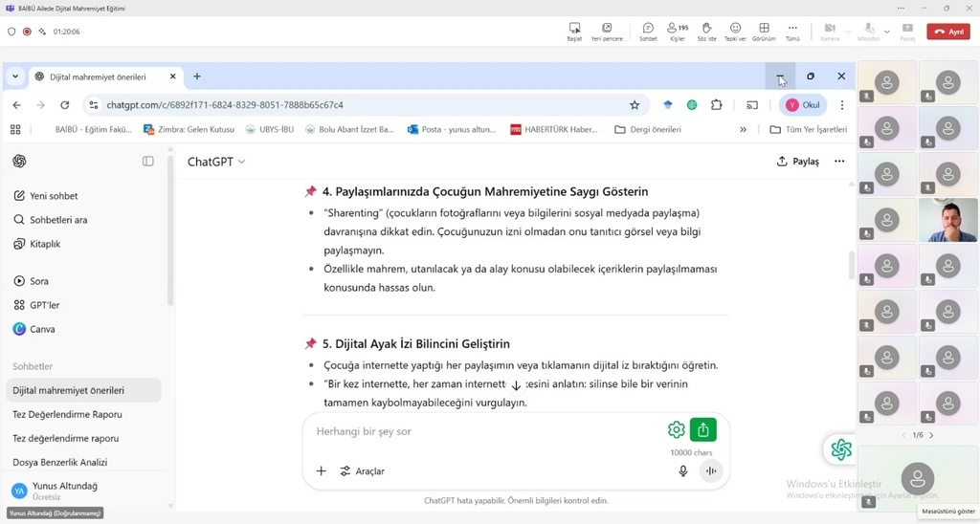Open the Posta - yunus altun... bookmark
The image size is (980, 524).
(x=452, y=129)
